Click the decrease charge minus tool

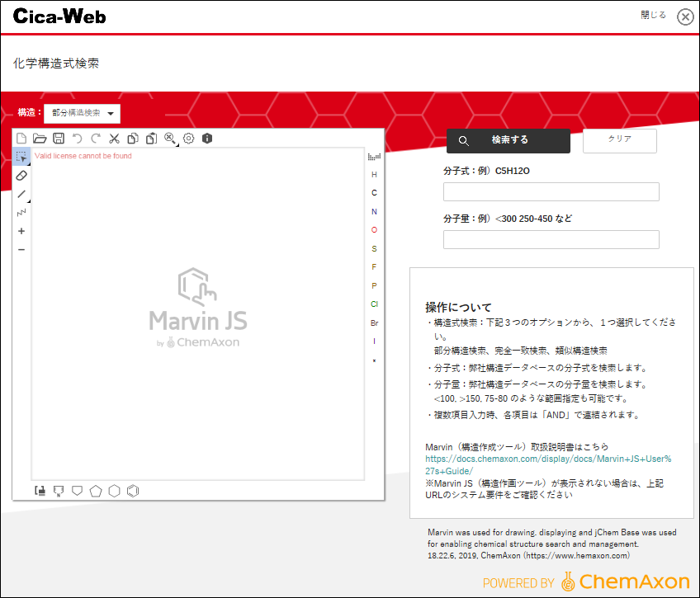click(x=21, y=250)
